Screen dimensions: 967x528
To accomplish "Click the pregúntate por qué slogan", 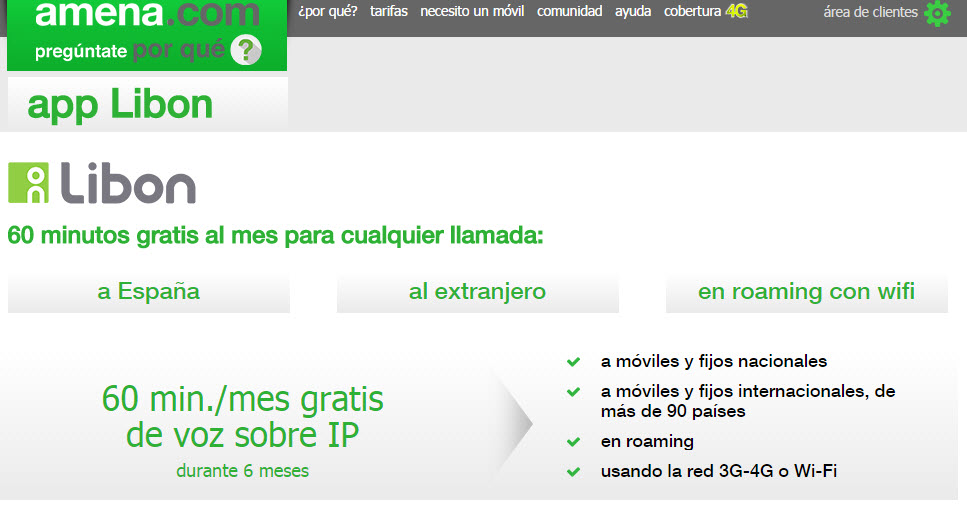I will pyautogui.click(x=130, y=50).
